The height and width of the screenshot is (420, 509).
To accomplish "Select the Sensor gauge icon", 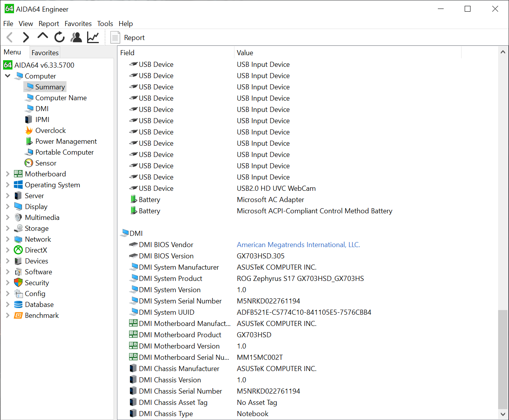I will 29,163.
